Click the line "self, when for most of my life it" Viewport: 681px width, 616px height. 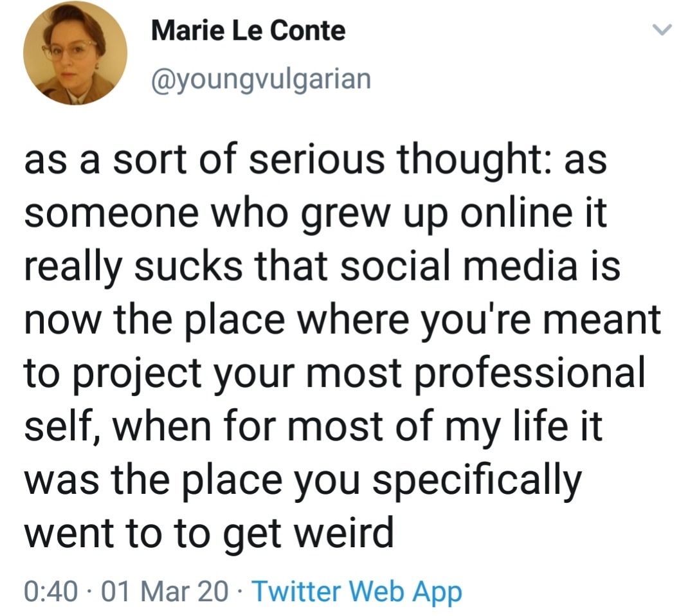[314, 426]
